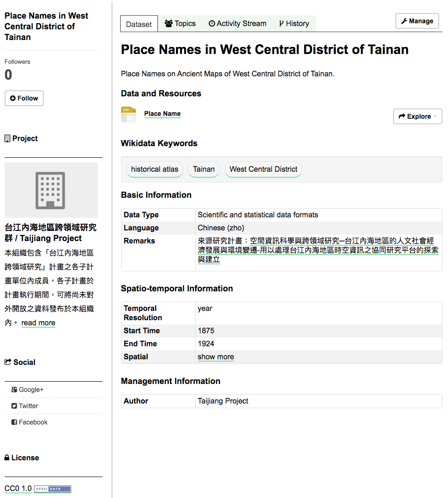Image resolution: width=448 pixels, height=498 pixels.
Task: Open the CSV file icon for Place Name
Action: point(129,114)
